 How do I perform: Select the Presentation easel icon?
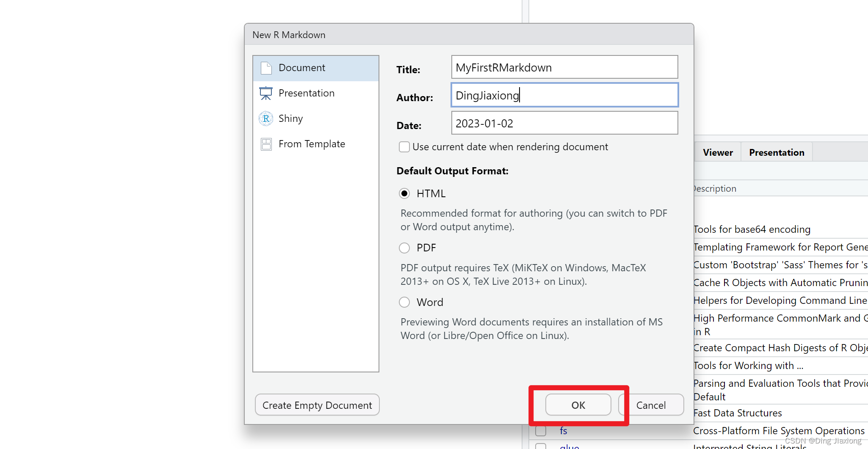(266, 93)
